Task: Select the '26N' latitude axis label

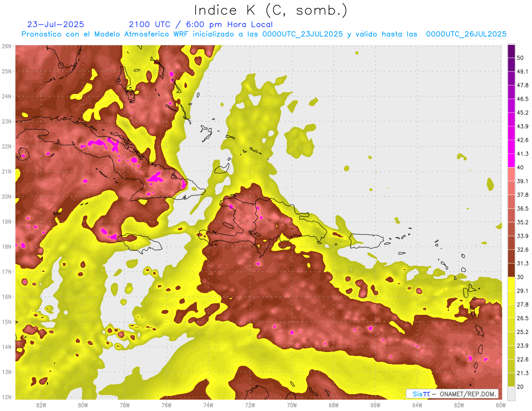Action: click(x=7, y=46)
